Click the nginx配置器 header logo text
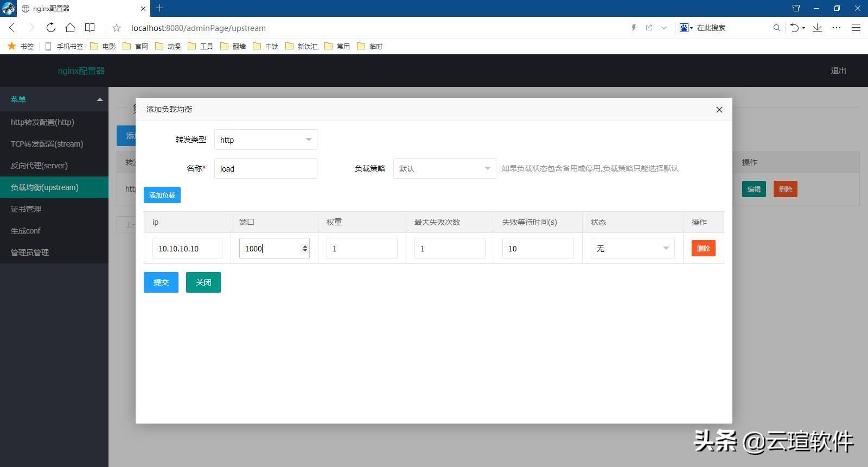Screen dimensions: 868x467 (x=81, y=71)
